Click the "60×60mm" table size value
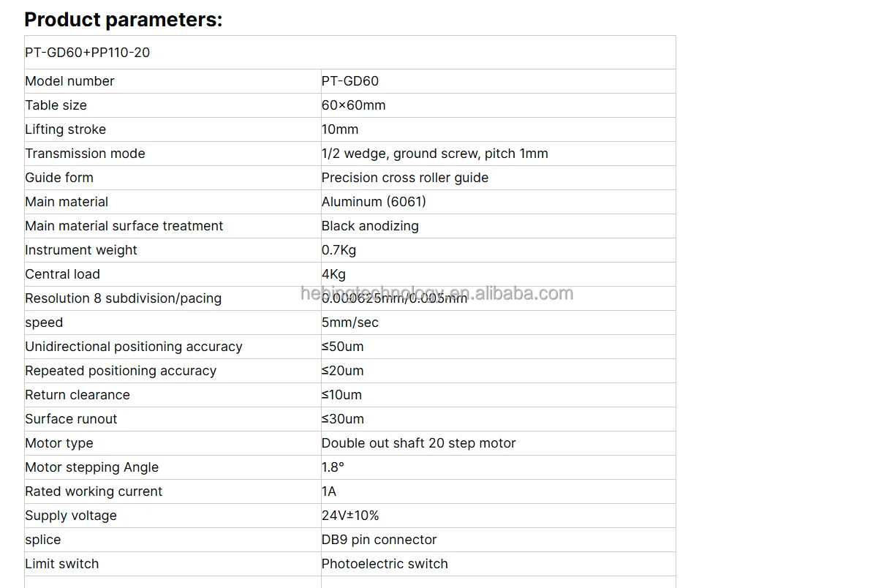Viewport: 873px width, 588px height. click(x=353, y=105)
